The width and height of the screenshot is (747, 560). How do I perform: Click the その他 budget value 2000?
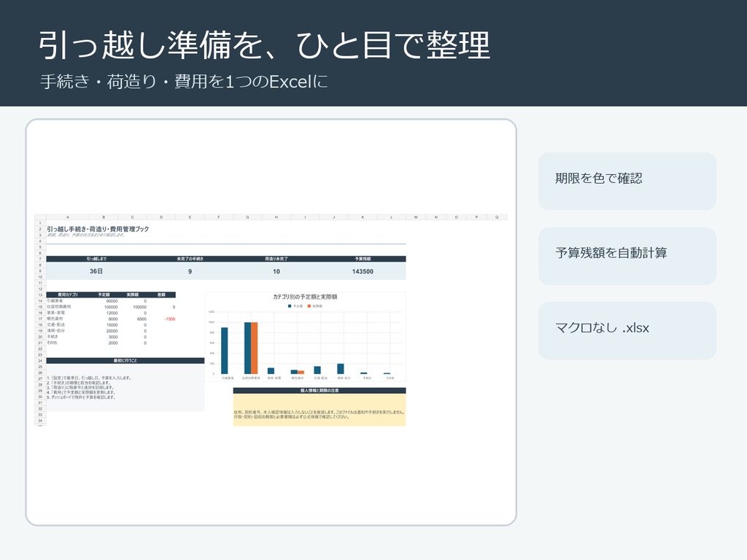[113, 343]
